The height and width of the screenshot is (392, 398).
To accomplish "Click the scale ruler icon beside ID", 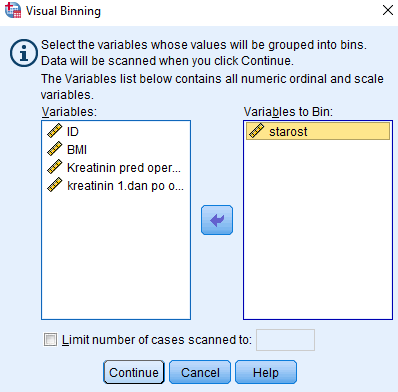I will click(x=55, y=131).
